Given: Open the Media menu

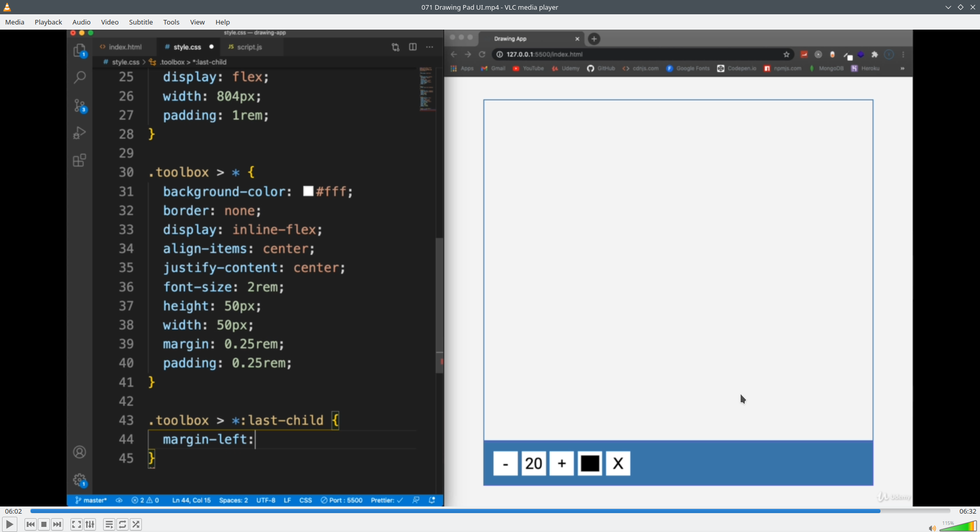Looking at the screenshot, I should pos(15,22).
